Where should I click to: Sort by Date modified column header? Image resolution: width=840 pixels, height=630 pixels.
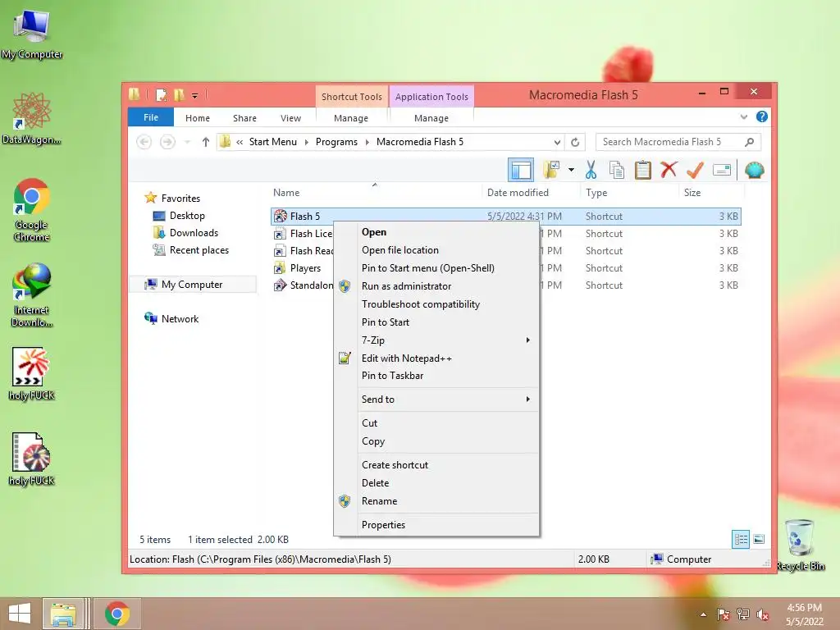(x=518, y=193)
